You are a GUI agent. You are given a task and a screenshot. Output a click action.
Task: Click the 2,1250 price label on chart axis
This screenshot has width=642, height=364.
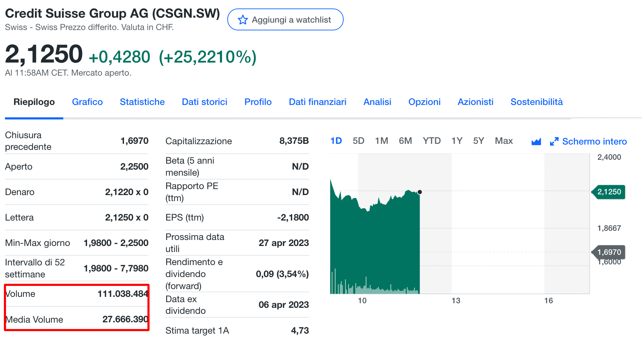609,192
